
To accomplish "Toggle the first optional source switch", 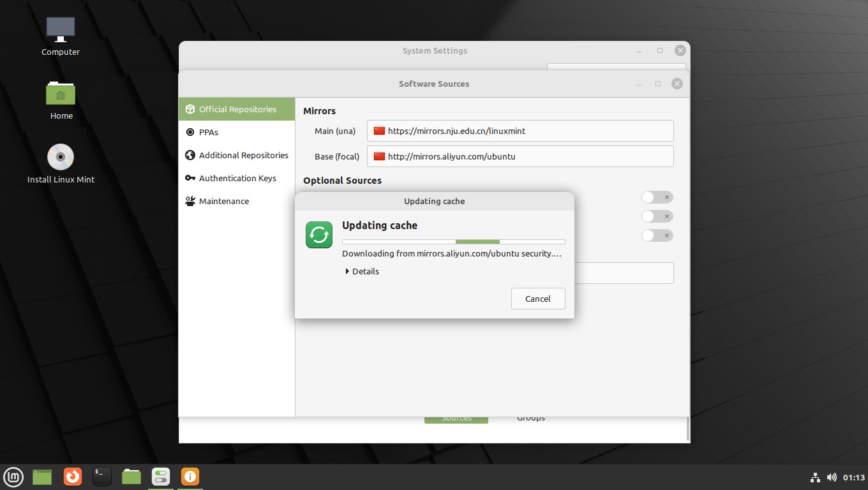I will click(x=652, y=197).
